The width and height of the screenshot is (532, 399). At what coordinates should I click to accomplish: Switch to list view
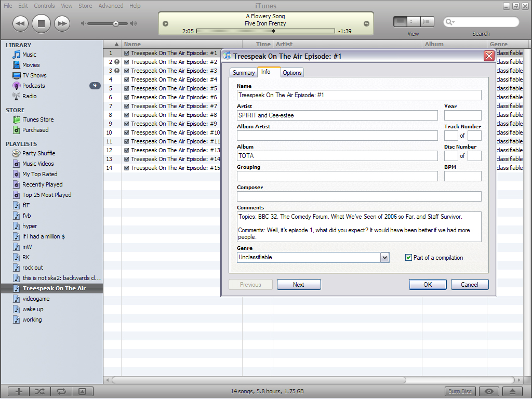[400, 22]
